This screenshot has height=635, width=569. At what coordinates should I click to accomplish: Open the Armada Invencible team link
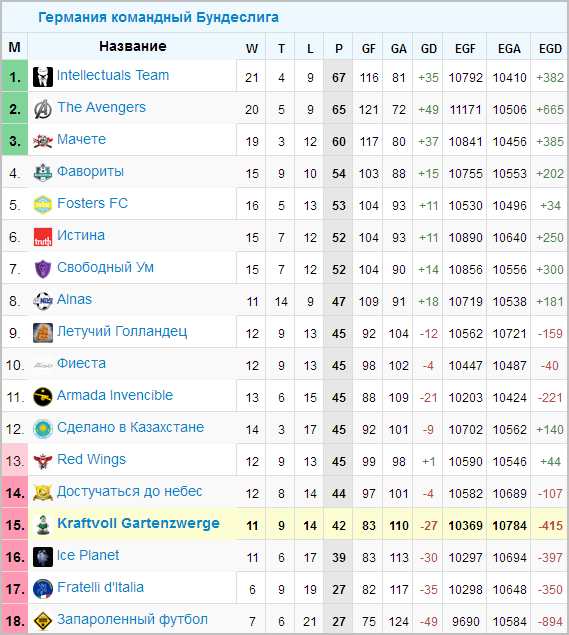(x=115, y=395)
